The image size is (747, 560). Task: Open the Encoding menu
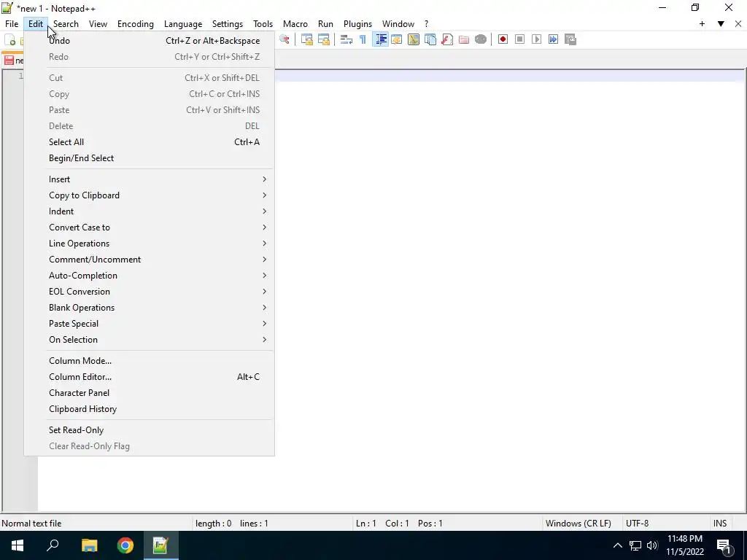135,24
